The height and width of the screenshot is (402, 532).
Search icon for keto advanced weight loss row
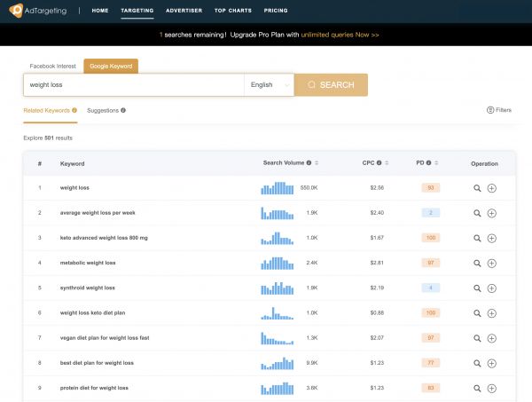(x=477, y=239)
